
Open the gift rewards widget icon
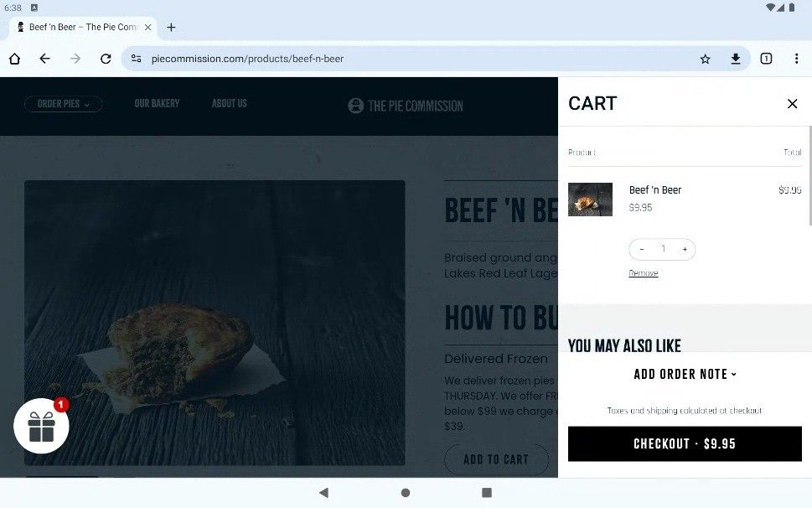point(41,426)
